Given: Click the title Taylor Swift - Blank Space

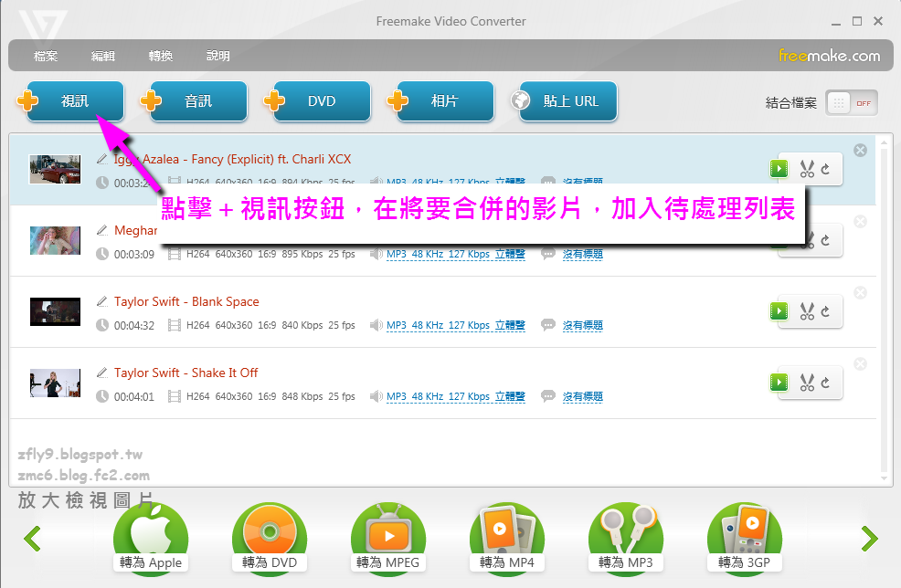Looking at the screenshot, I should pyautogui.click(x=186, y=301).
